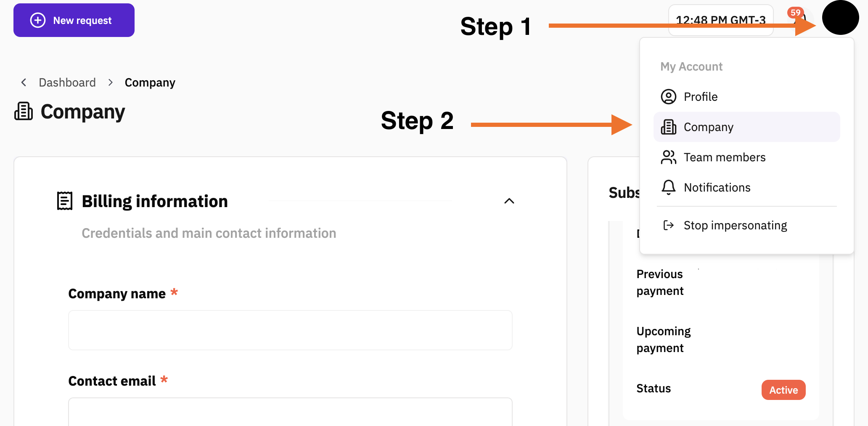
Task: Click the Stop impersonating logout icon
Action: click(x=668, y=225)
